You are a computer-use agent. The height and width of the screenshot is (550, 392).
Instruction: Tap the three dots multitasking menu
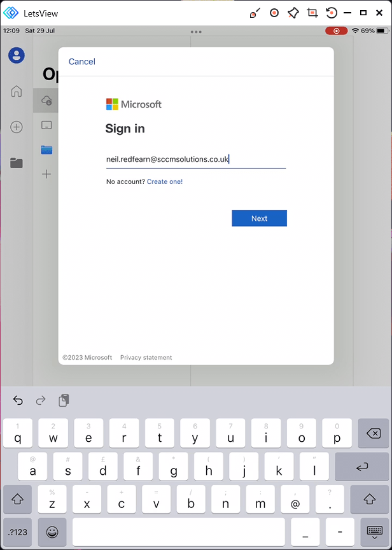click(x=196, y=32)
